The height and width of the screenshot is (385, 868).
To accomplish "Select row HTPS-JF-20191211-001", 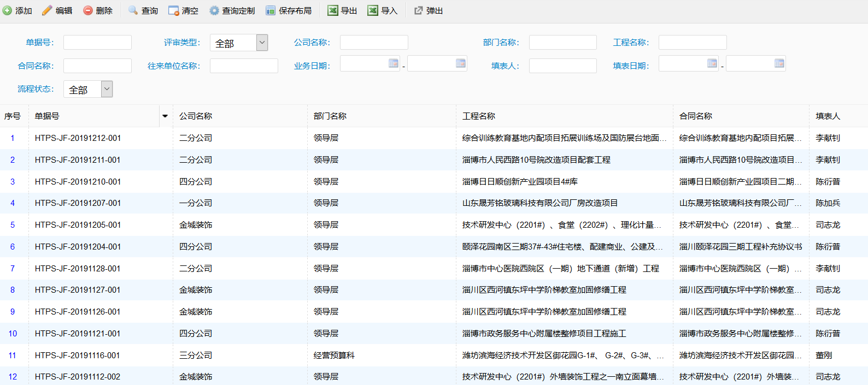I will (434, 160).
